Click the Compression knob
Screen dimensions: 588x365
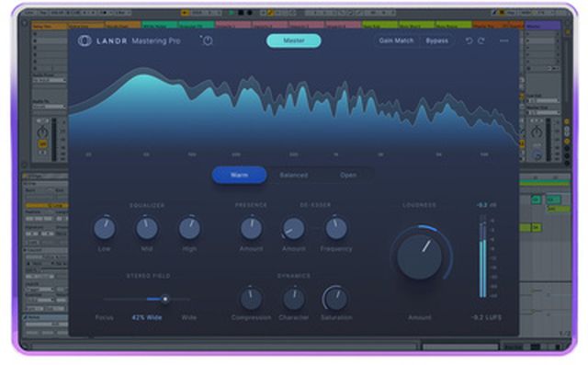[x=251, y=299]
